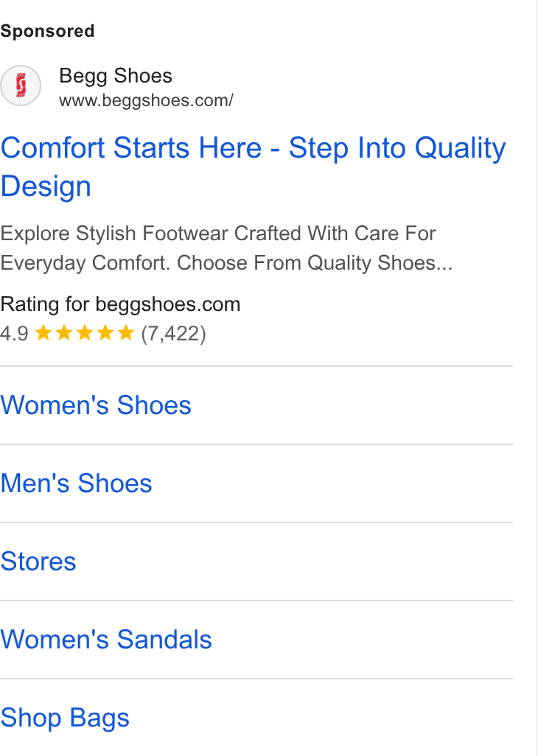Image resolution: width=538 pixels, height=756 pixels.
Task: Open the 'Comfort Starts Here' ad headline
Action: (x=253, y=167)
